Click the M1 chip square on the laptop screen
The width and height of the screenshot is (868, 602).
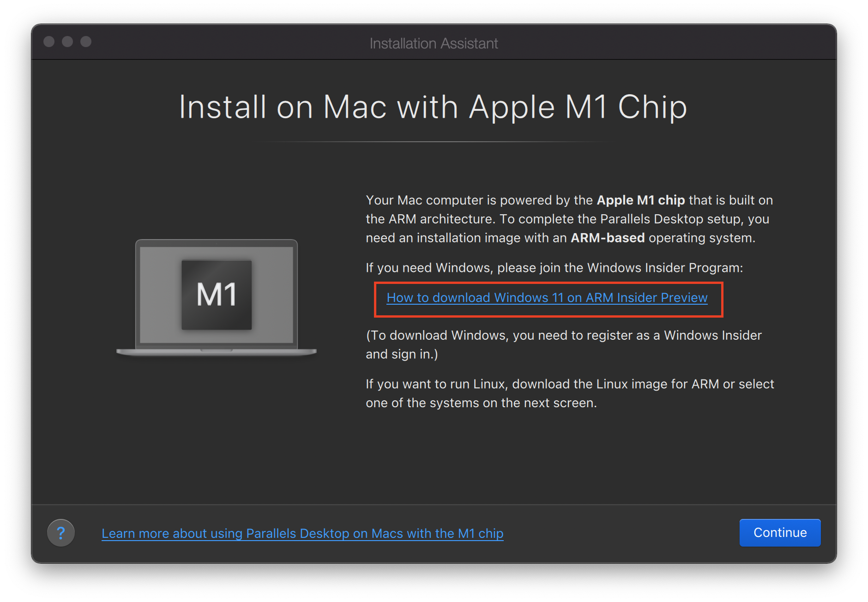217,295
